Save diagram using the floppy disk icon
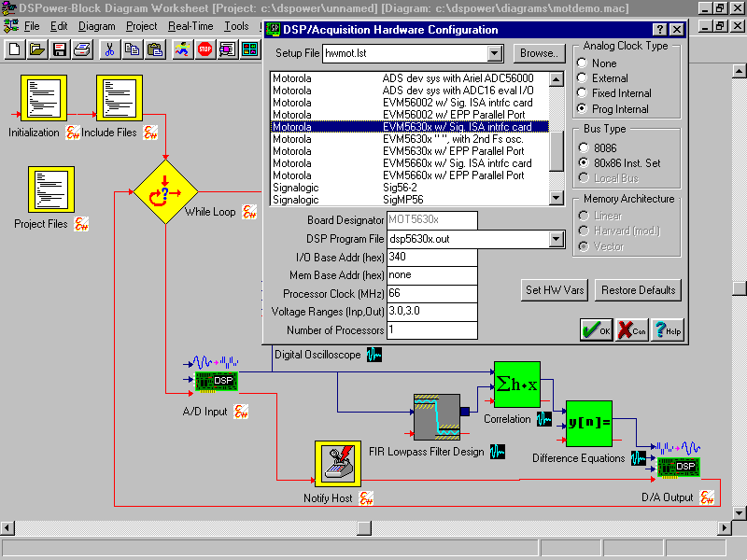Screen dimensions: 747x560 point(60,49)
